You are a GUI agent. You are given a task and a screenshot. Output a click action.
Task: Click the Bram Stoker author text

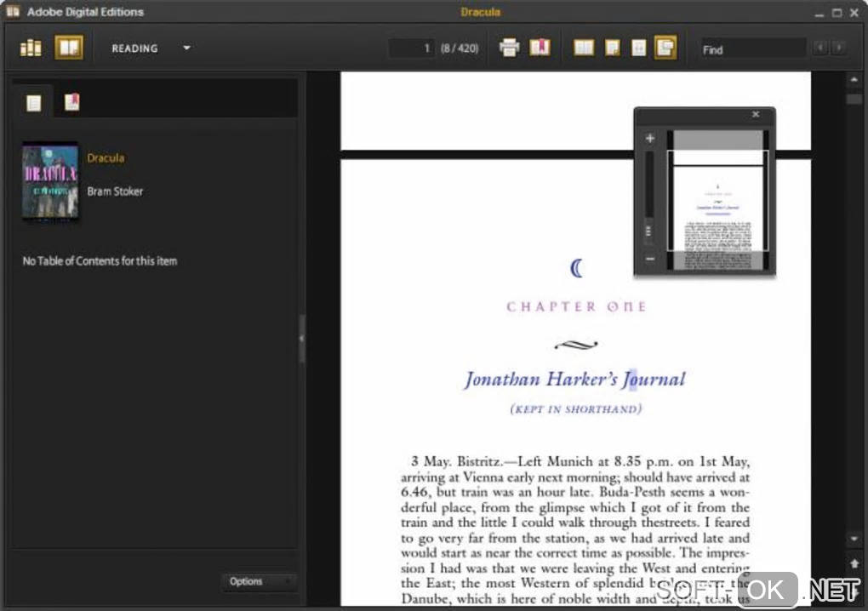point(115,191)
